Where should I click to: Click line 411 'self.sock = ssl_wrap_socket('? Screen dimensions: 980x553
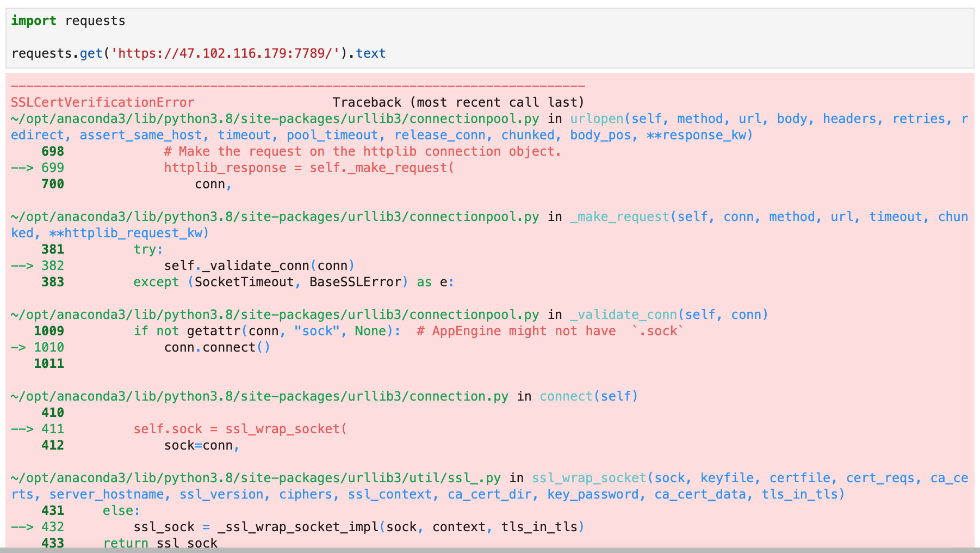(240, 429)
